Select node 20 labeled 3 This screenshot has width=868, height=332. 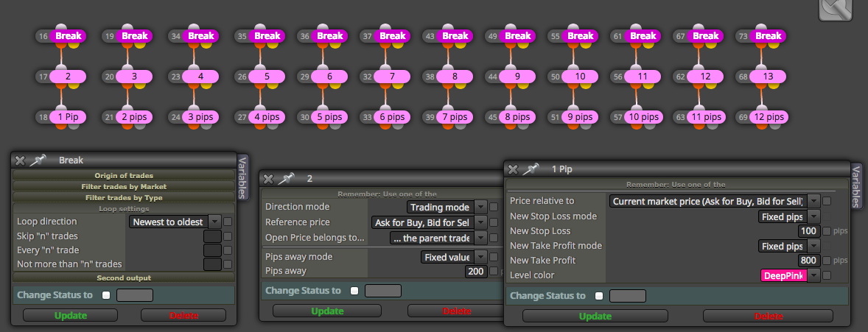pos(135,77)
